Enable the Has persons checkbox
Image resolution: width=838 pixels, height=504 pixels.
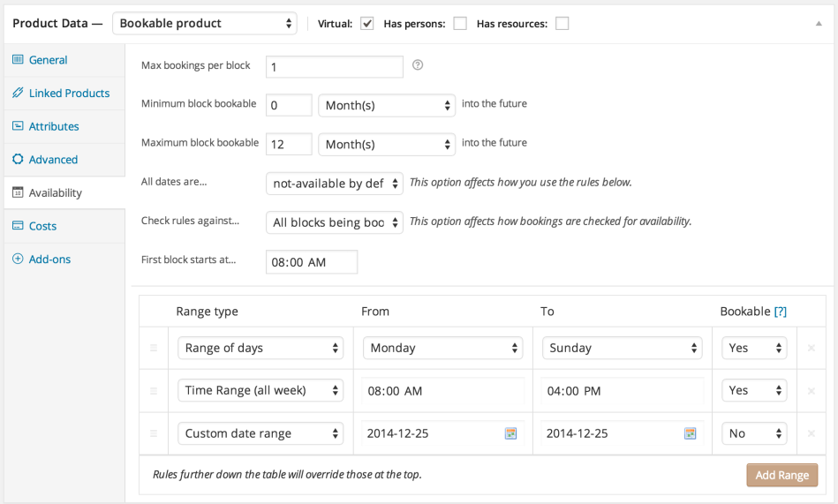click(460, 24)
